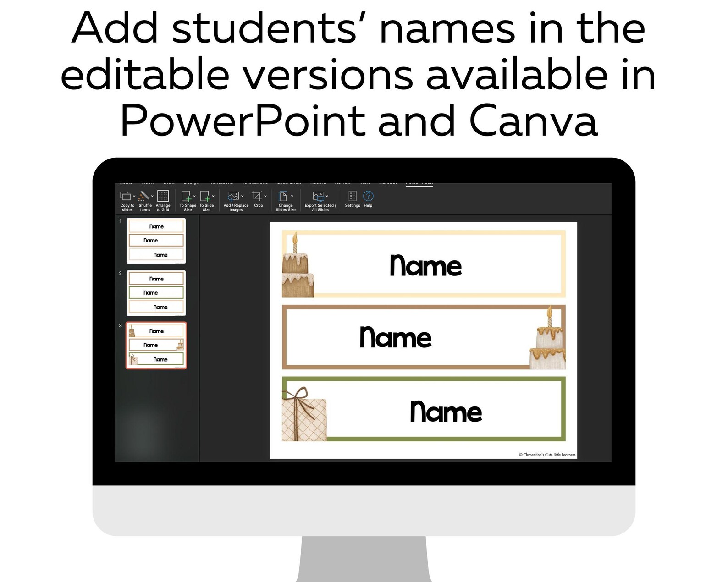The width and height of the screenshot is (728, 582).
Task: Select slide 2 thumbnail
Action: coord(156,293)
